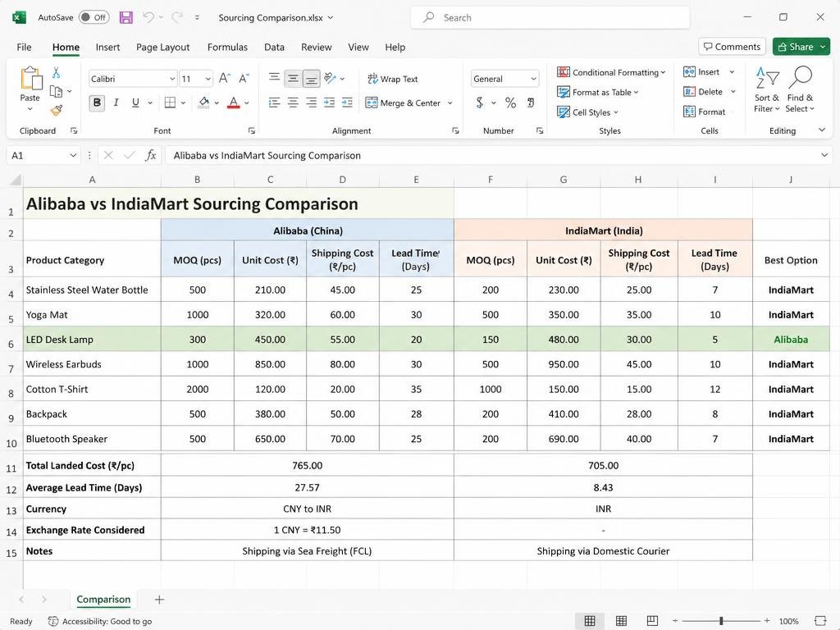The height and width of the screenshot is (630, 840).
Task: Expand the Name Box dropdown arrow
Action: [73, 155]
